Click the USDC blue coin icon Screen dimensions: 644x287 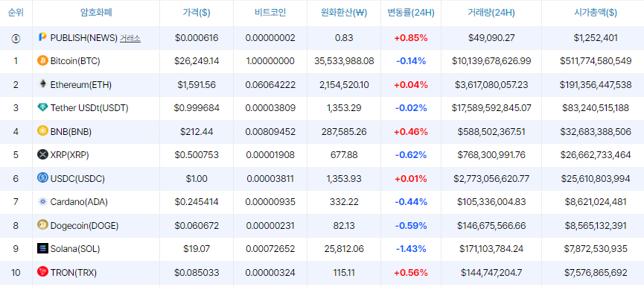42,178
